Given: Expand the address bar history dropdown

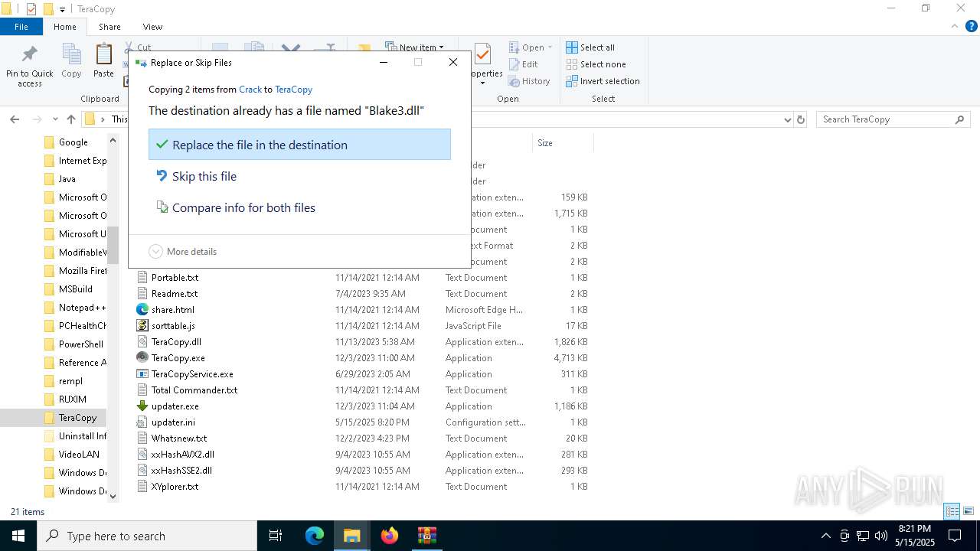Looking at the screenshot, I should (787, 119).
